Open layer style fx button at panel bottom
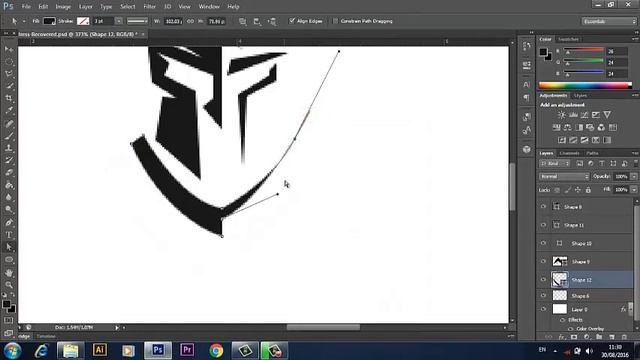Image resolution: width=640 pixels, height=360 pixels. (x=561, y=337)
